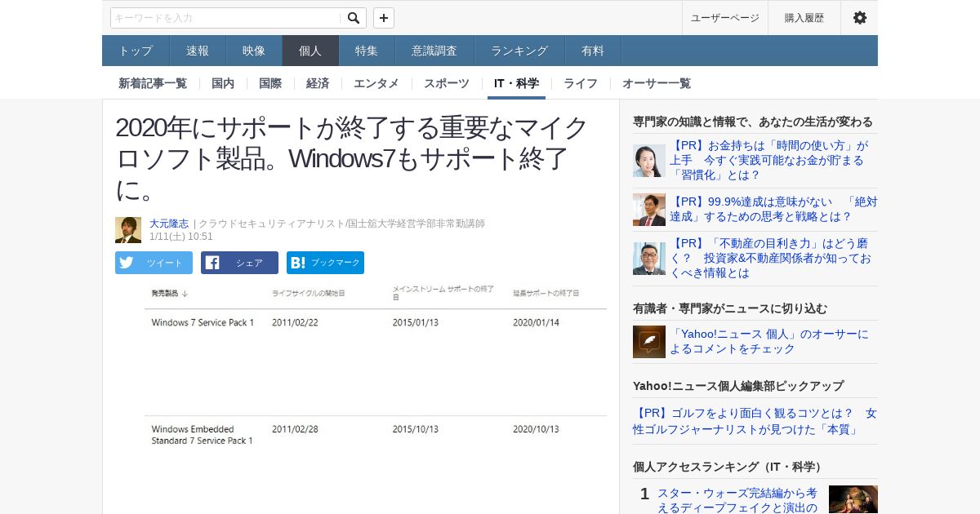The image size is (980, 514).
Task: Click ライフサイクルの開始日 column header
Action: 309,293
